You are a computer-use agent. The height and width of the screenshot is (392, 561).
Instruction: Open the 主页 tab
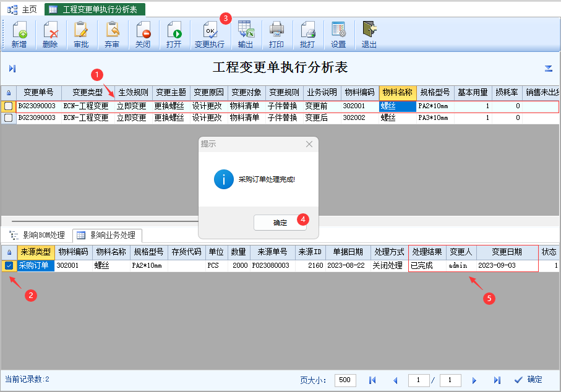pyautogui.click(x=22, y=10)
